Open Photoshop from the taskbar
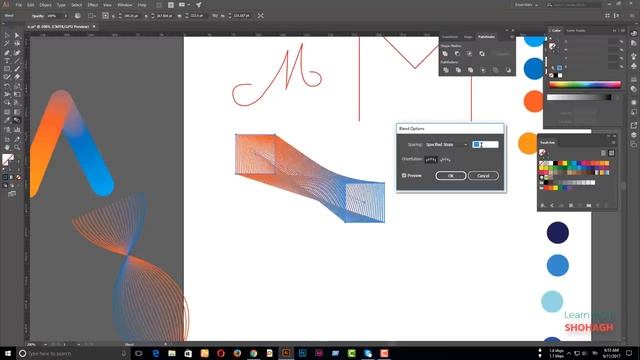The width and height of the screenshot is (640, 360). [302, 353]
